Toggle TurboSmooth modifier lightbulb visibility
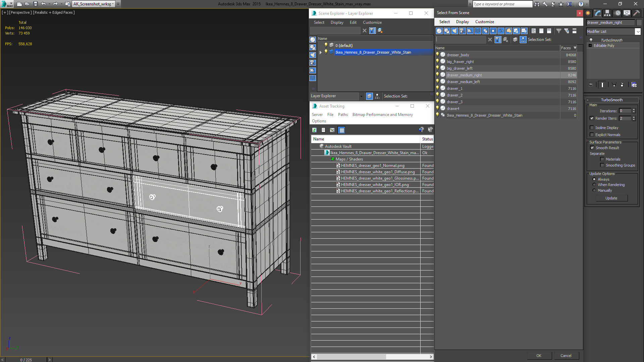Screen dimensions: 644x362 [591, 40]
